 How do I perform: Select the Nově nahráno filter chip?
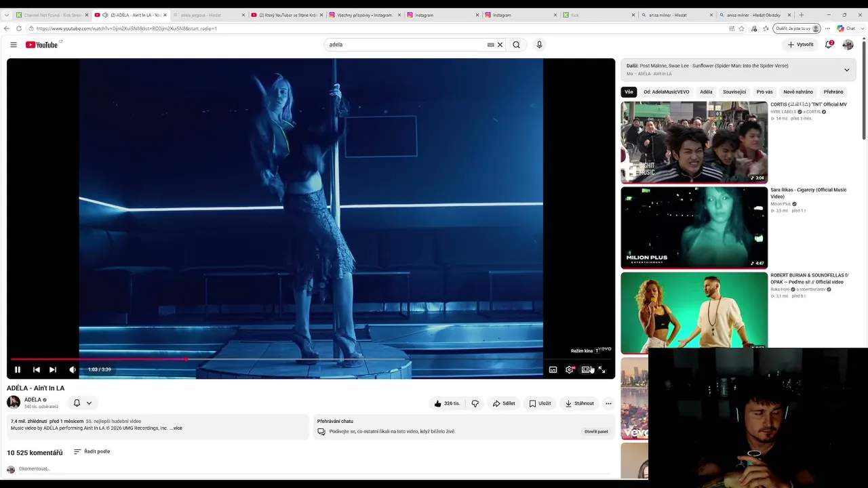pyautogui.click(x=798, y=92)
